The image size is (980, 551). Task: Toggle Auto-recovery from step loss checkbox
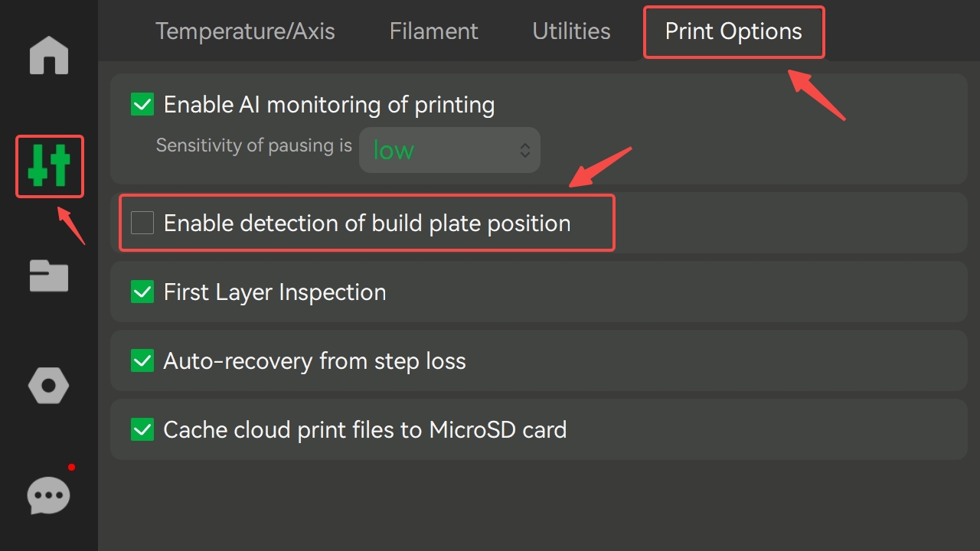point(142,360)
